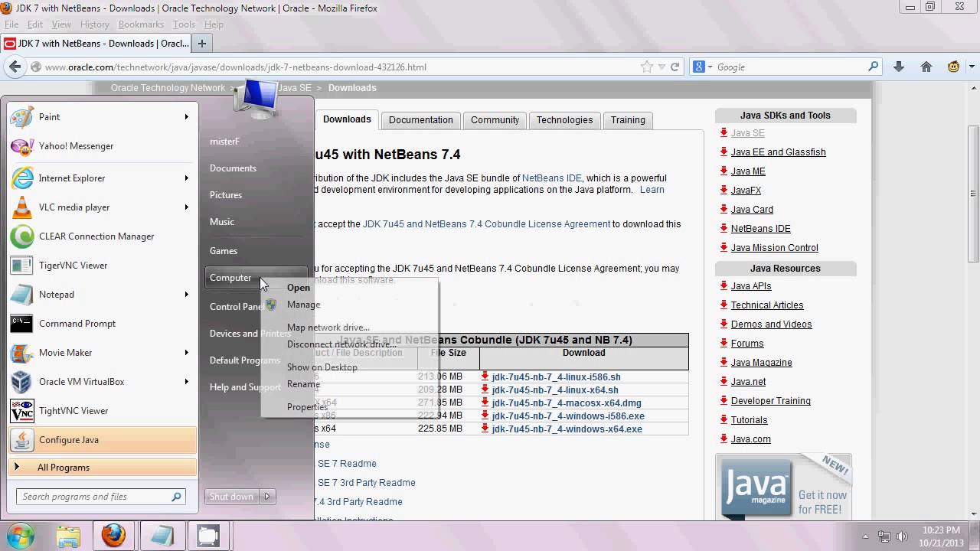Download jdk-7u45-nb-7_4-windows-x64.exe
The width and height of the screenshot is (980, 551).
click(x=567, y=429)
